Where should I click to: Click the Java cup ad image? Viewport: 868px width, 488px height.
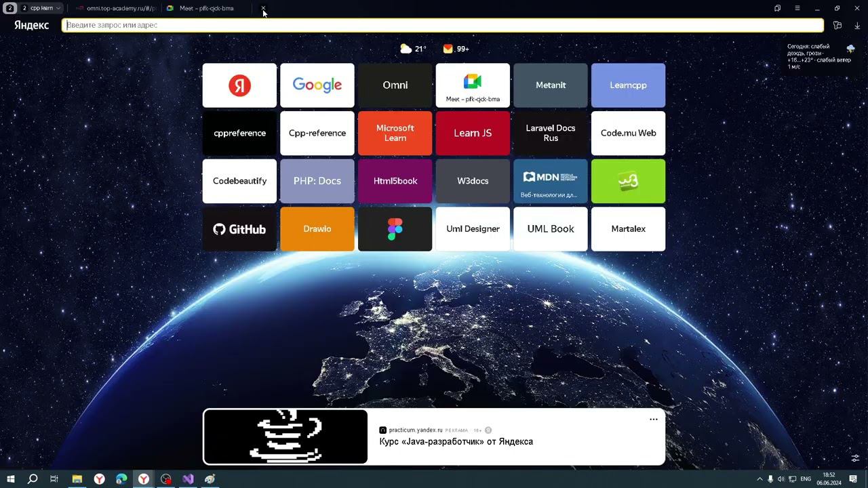(285, 436)
